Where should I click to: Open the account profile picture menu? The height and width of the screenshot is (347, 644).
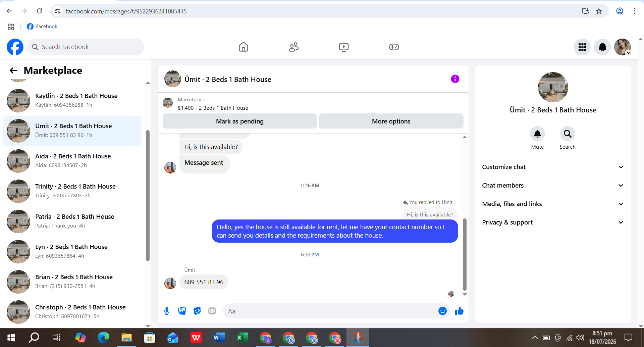tap(623, 47)
